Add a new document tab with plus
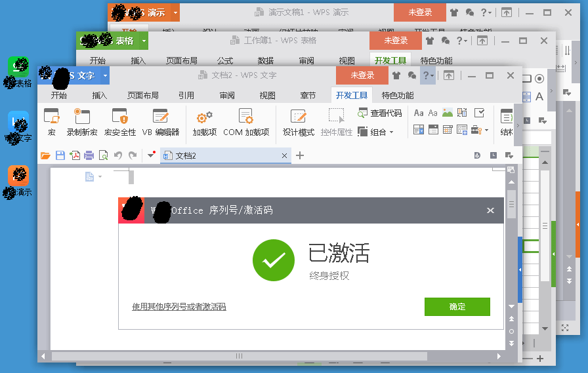 click(300, 155)
